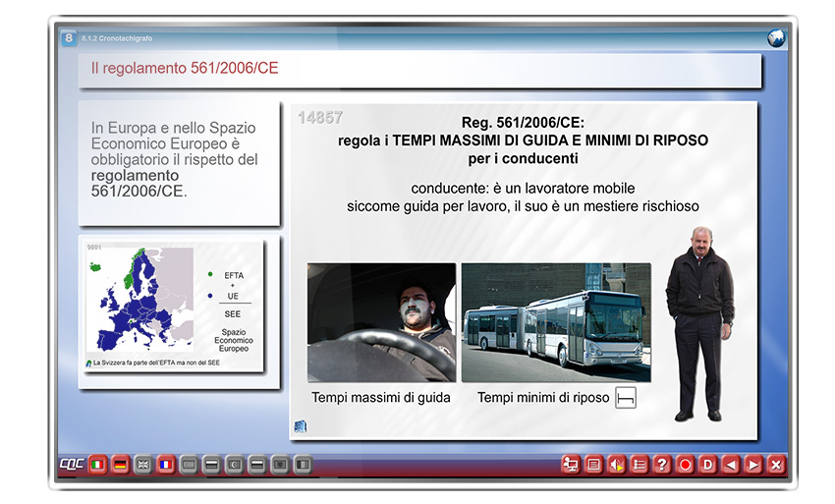Image resolution: width=835 pixels, height=504 pixels.
Task: Click the globe icon in title bar
Action: [776, 38]
